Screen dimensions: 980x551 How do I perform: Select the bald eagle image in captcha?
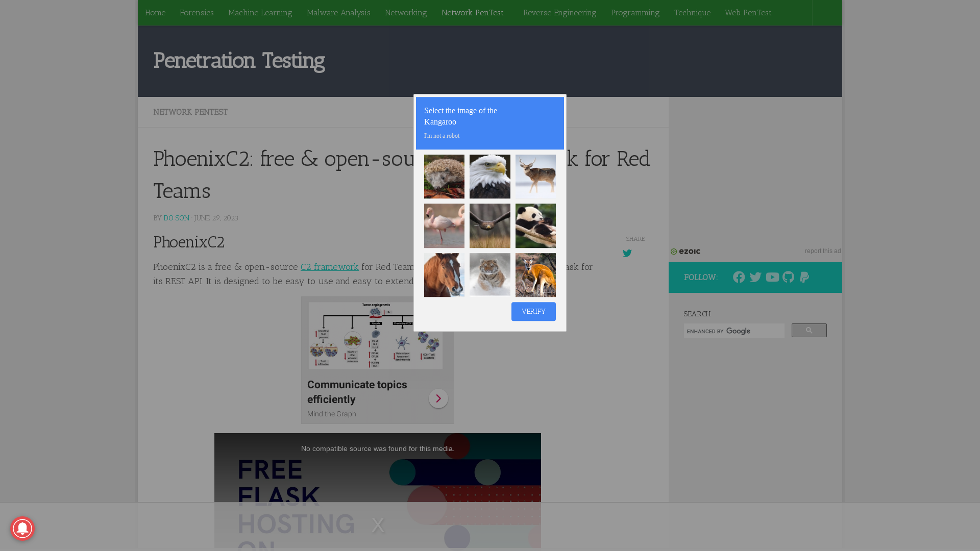pos(490,177)
